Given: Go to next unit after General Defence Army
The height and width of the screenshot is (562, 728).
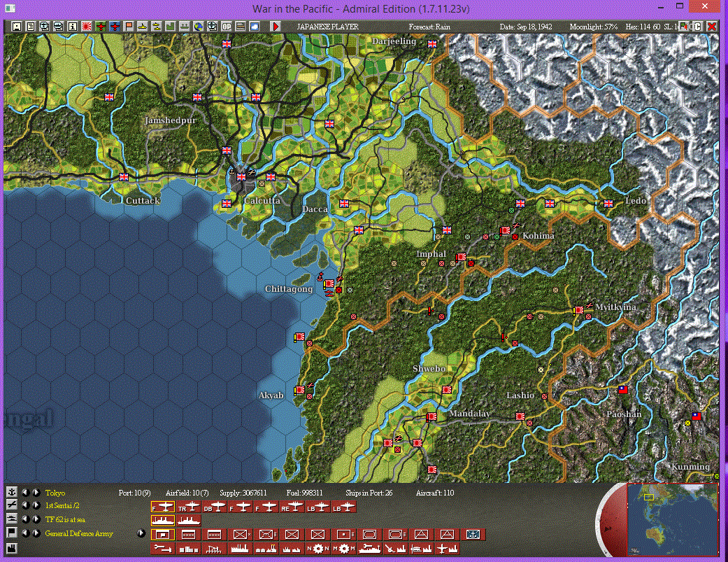Looking at the screenshot, I should 35,533.
